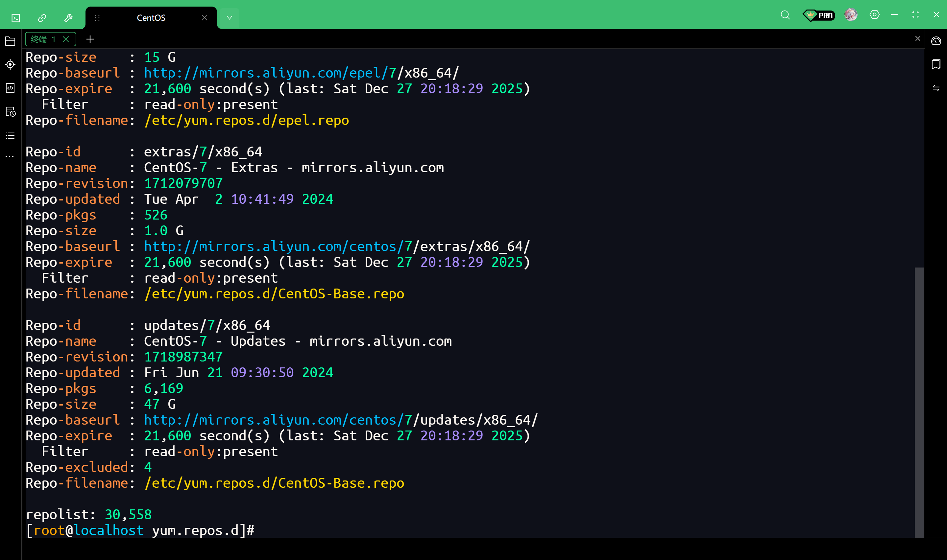Select the CentOS session tab

pos(151,18)
